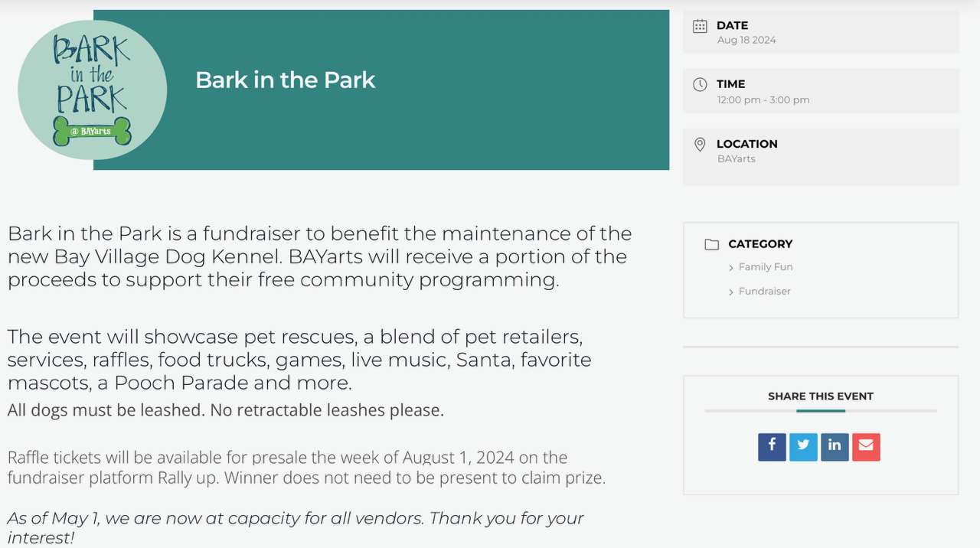Share event on LinkedIn icon

[x=835, y=447]
